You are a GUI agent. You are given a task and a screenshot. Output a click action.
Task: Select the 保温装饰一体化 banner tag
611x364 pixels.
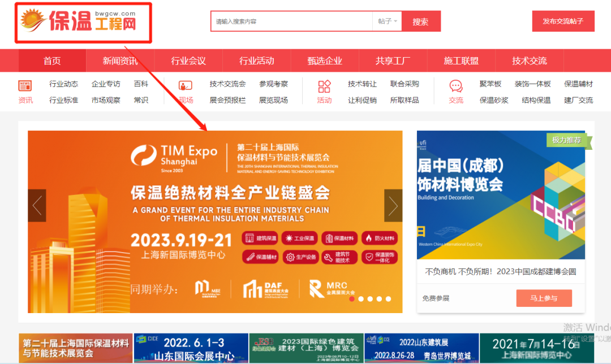[380, 257]
